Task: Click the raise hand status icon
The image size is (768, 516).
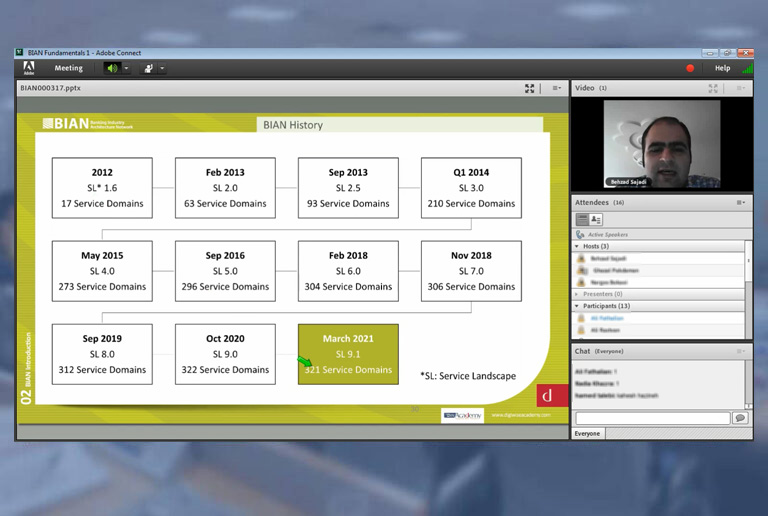Action: [x=149, y=68]
